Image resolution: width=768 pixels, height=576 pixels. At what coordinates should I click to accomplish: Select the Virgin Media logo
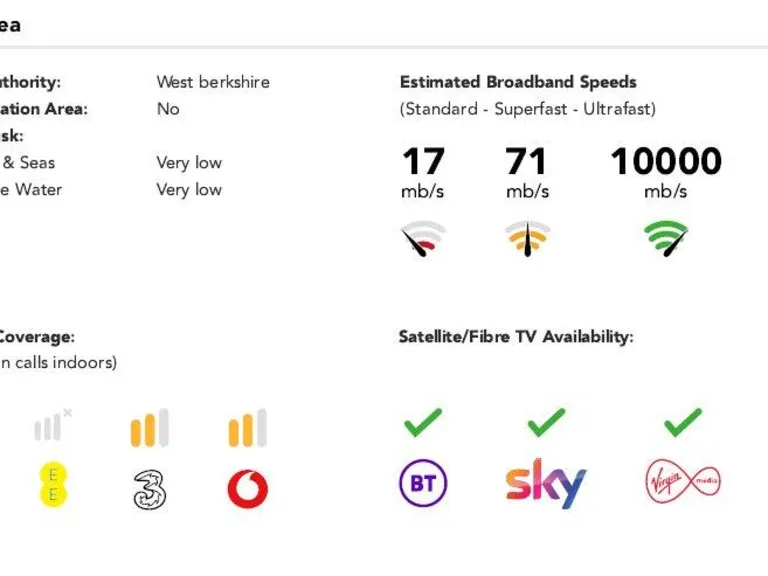point(682,483)
